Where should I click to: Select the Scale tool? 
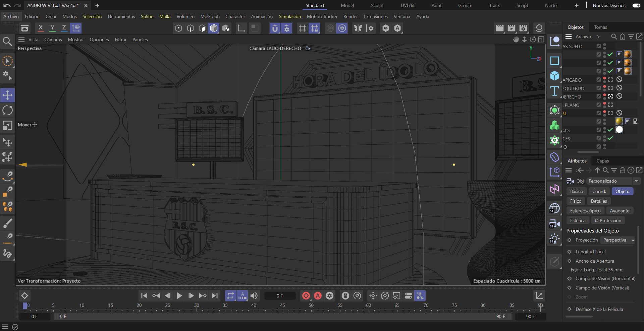7,125
